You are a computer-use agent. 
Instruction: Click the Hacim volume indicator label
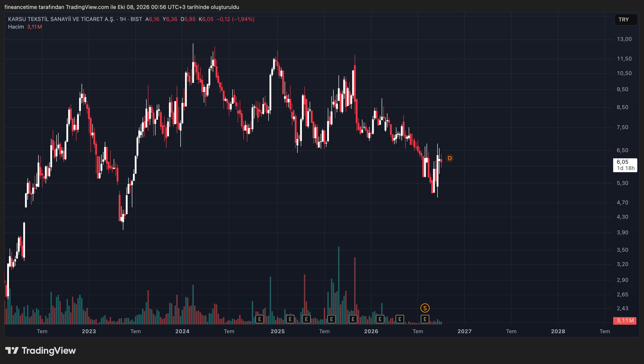(x=16, y=27)
